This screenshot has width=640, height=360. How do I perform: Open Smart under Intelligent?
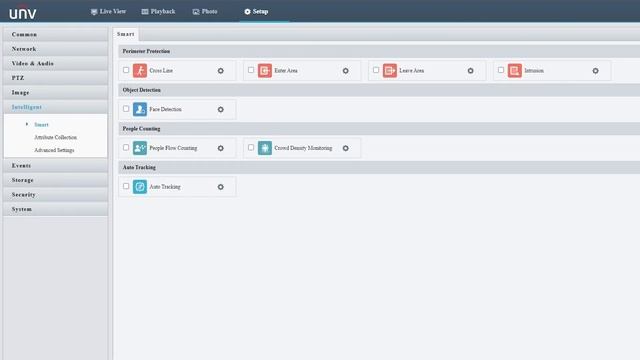coord(41,124)
